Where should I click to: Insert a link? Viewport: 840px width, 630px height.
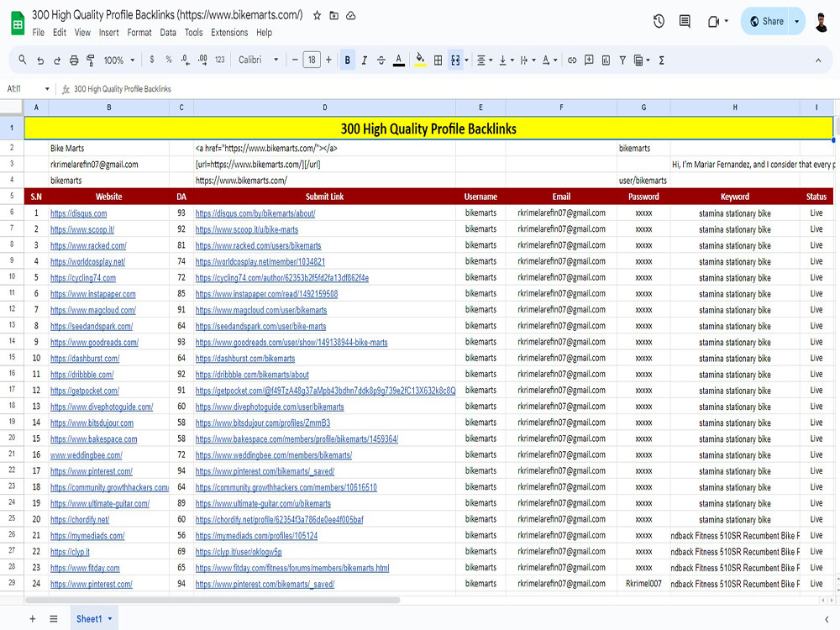coord(572,60)
